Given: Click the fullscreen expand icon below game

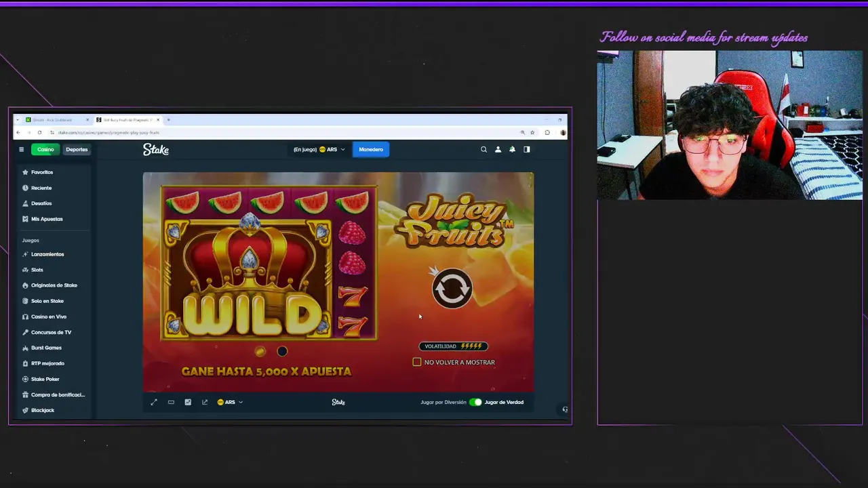Looking at the screenshot, I should [154, 403].
